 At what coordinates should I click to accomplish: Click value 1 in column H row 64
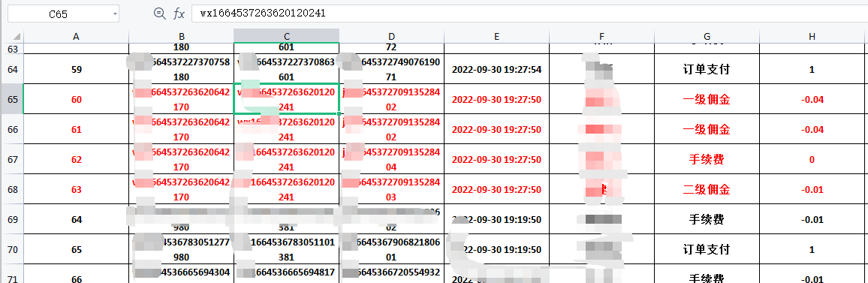812,70
